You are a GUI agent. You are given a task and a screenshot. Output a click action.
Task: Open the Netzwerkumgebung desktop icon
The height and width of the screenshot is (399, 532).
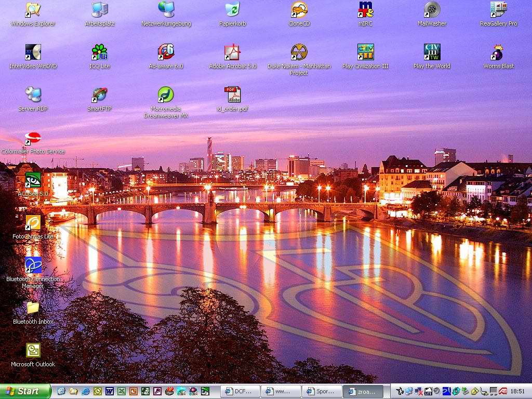[166, 15]
